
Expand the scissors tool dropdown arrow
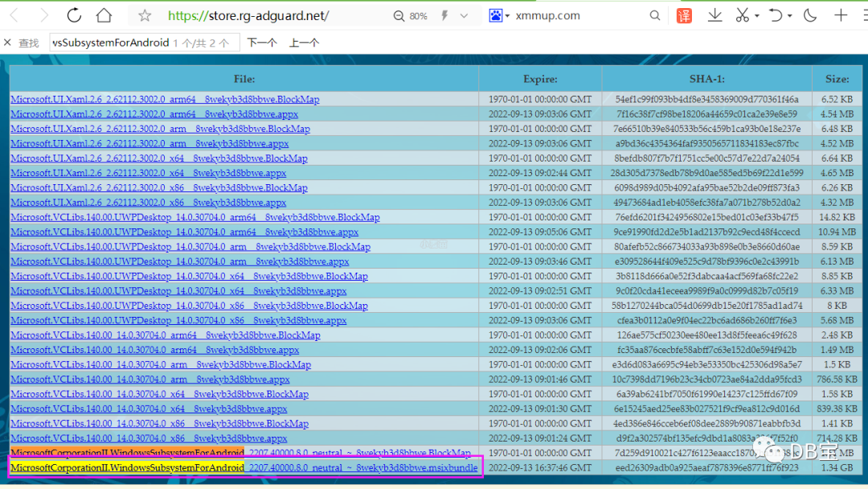(757, 16)
